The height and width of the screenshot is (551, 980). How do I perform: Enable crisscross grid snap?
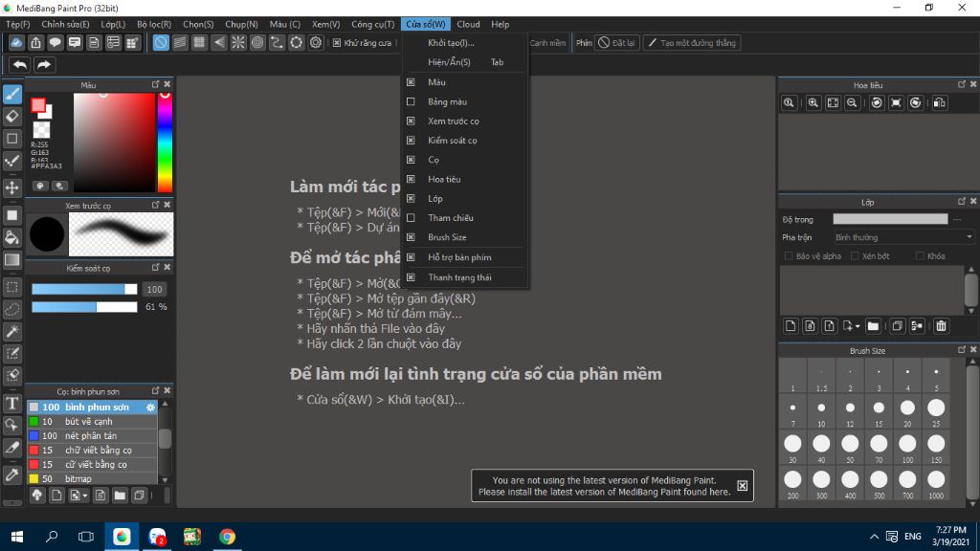pyautogui.click(x=199, y=42)
